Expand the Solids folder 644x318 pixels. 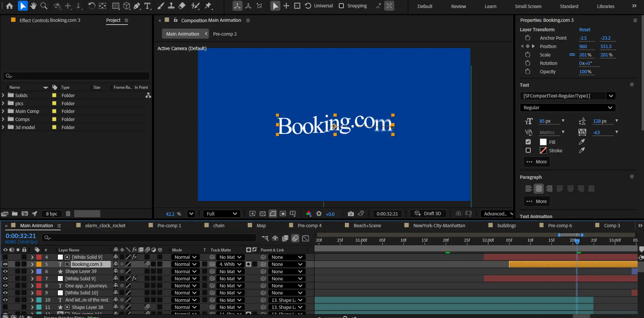click(x=3, y=95)
